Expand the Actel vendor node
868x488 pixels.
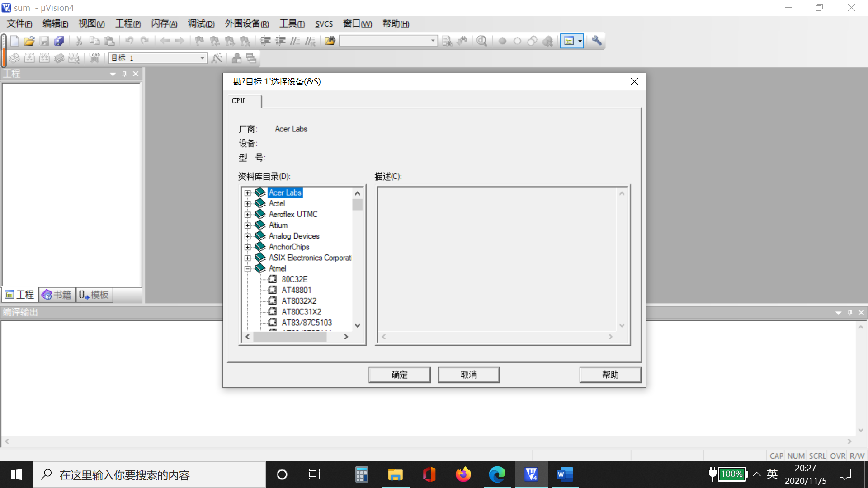248,204
